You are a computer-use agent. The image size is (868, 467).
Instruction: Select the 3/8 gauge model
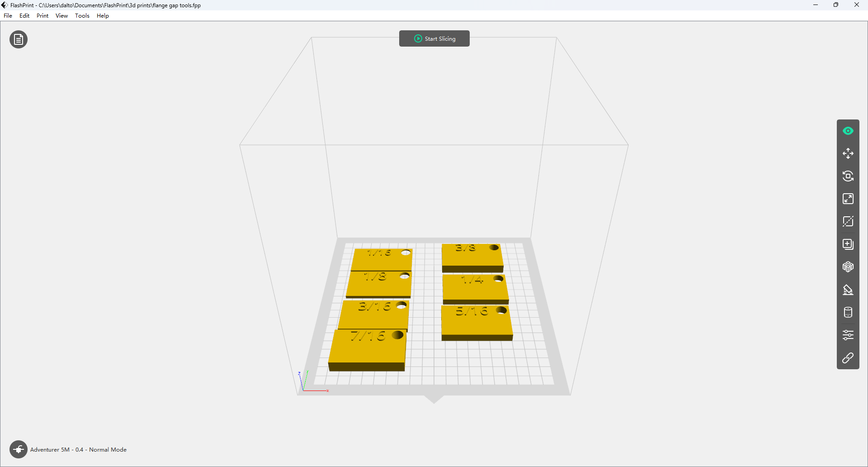click(472, 258)
